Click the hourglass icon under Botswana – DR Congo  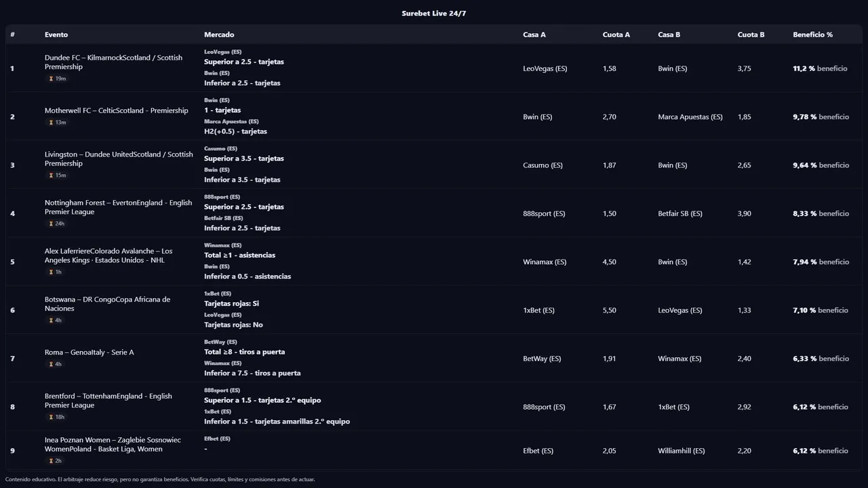[x=51, y=321]
